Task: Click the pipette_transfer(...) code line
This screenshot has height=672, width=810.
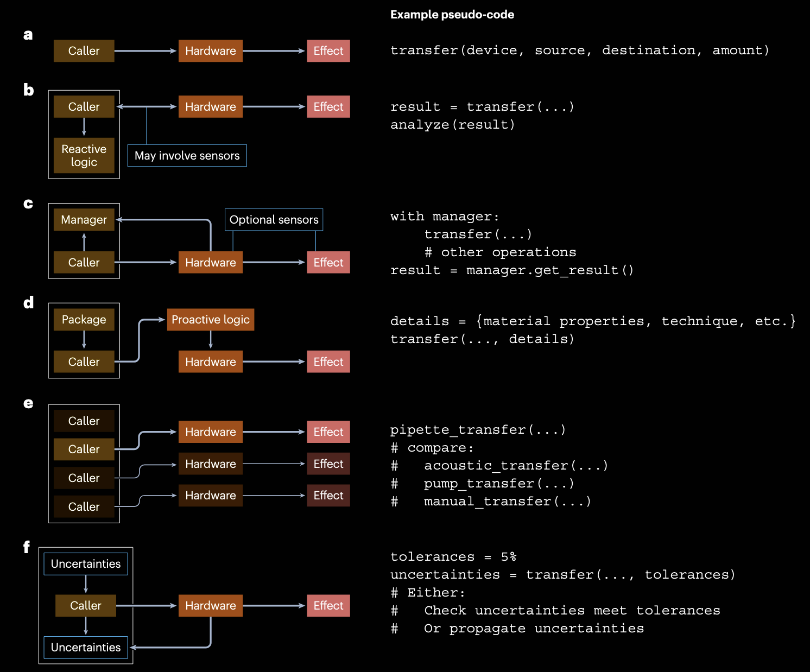Action: (x=478, y=430)
